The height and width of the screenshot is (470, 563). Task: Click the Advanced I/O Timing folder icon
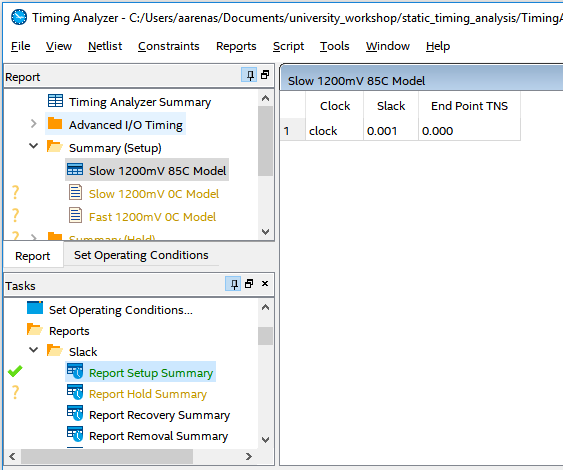(55, 123)
